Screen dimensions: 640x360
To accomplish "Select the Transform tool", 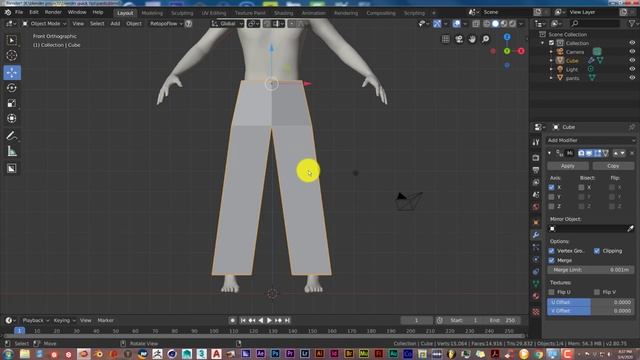I will pos(11,118).
